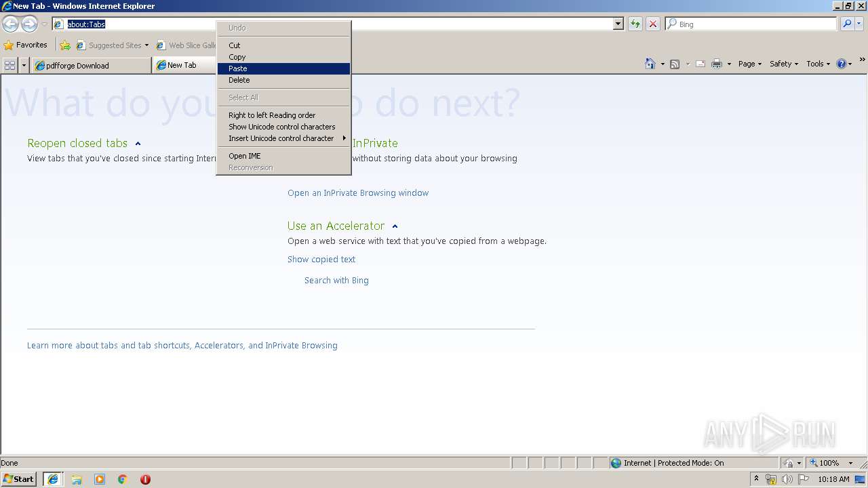Choose Open IME from the context menu

click(283, 156)
